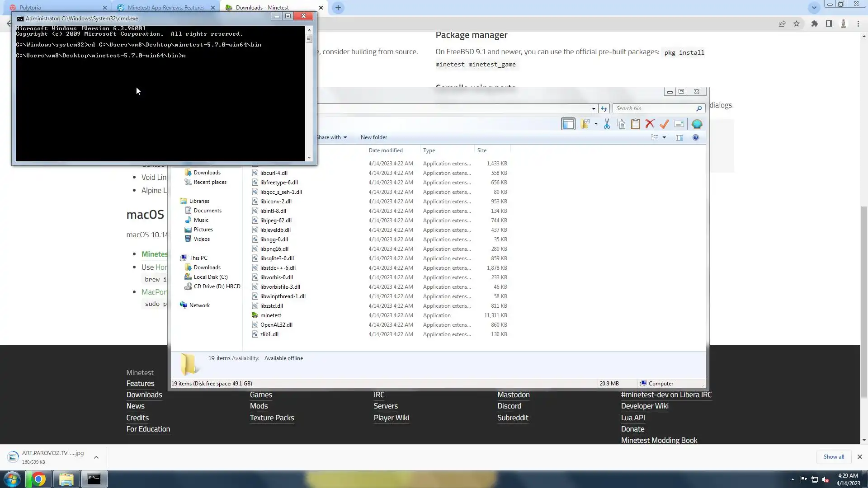Viewport: 868px width, 488px height.
Task: Switch to the Polytoria browser tab
Action: coord(30,8)
